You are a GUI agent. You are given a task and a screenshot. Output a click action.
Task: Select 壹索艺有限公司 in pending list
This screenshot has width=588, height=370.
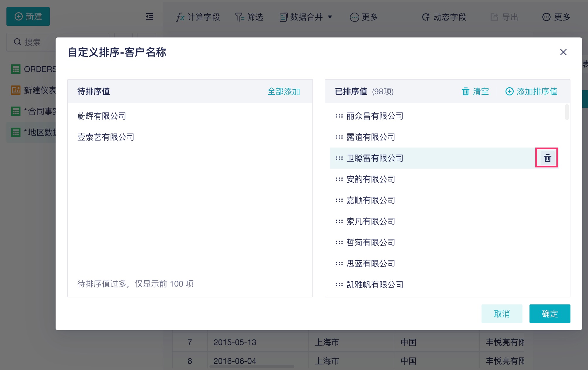(106, 137)
